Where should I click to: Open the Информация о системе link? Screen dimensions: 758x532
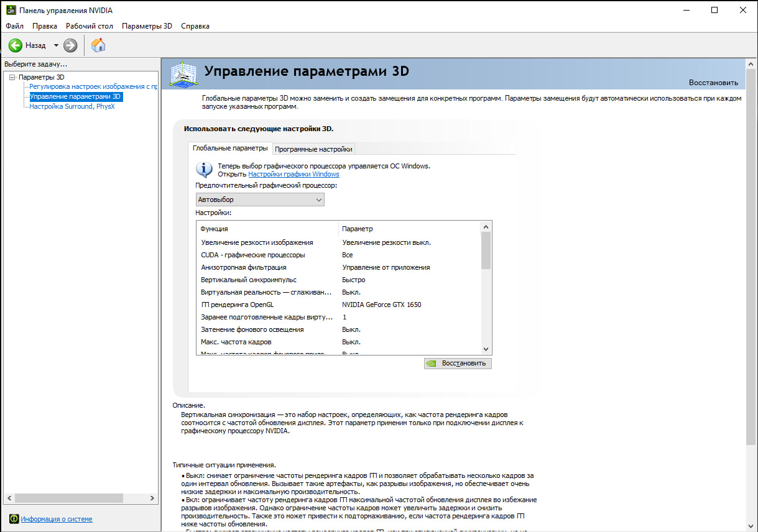tap(57, 519)
